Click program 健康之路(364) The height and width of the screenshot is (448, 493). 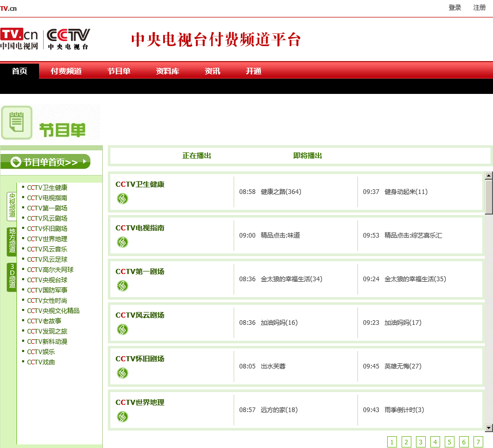pos(281,191)
